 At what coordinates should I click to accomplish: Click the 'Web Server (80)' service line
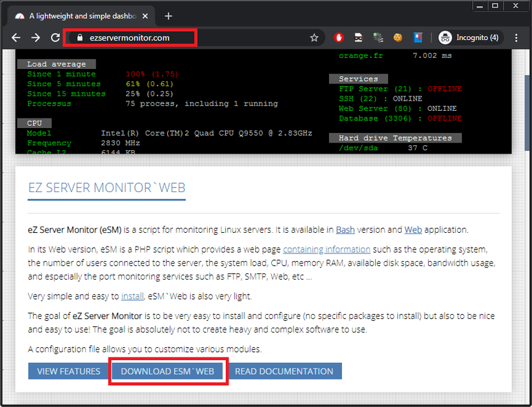[398, 109]
